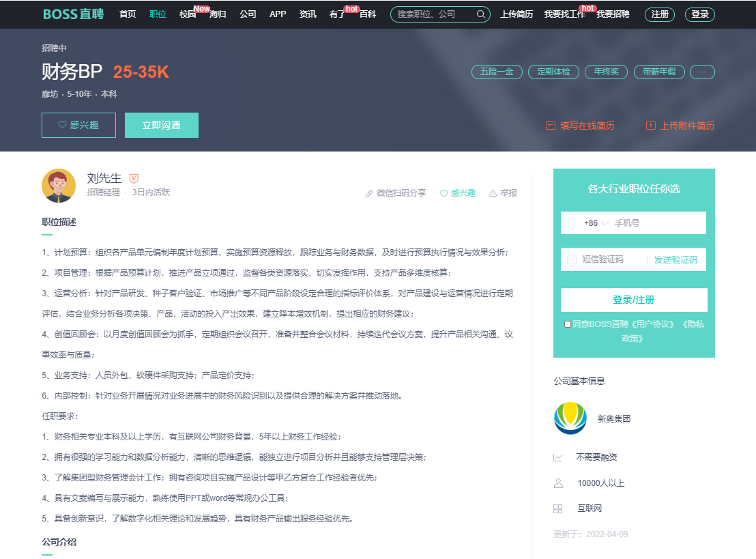Screen dimensions: 756x559
Task: Agree to BOSS直聘 user agreement checkbox
Action: [x=568, y=324]
